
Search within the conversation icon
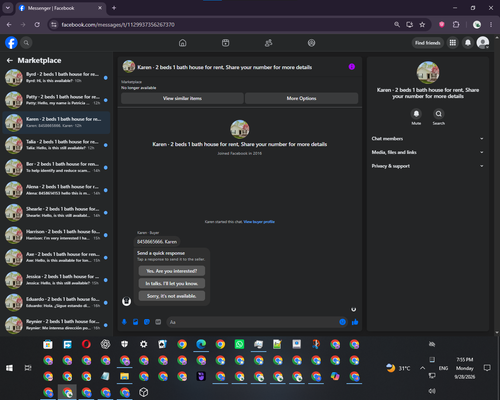click(x=438, y=114)
